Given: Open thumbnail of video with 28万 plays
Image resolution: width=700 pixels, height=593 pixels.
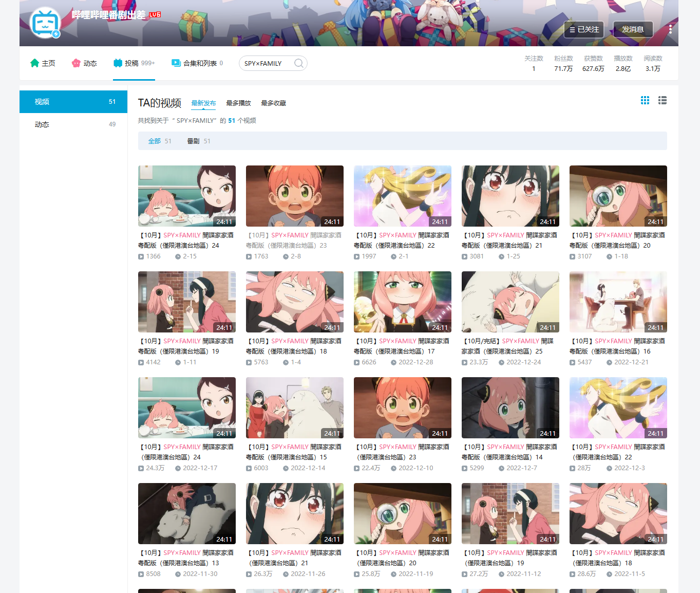Looking at the screenshot, I should tap(618, 407).
